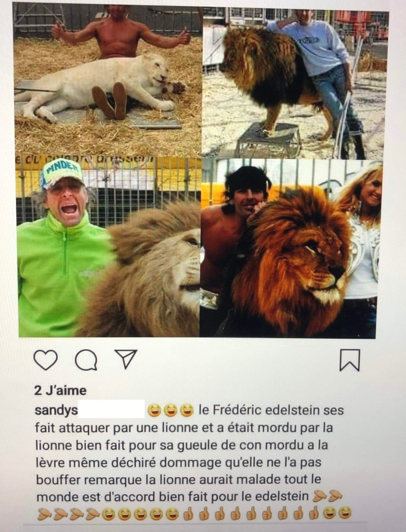The height and width of the screenshot is (532, 406).
Task: View who liked via "2 J'aime"
Action: pyautogui.click(x=60, y=391)
